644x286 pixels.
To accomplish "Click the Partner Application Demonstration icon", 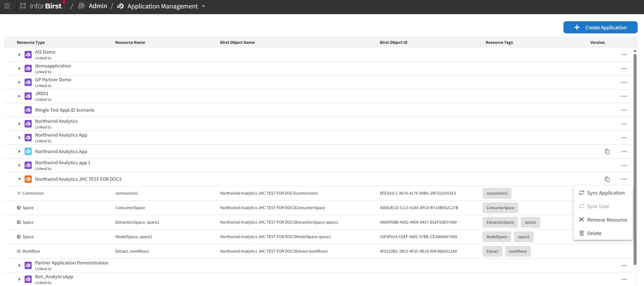I will coord(28,265).
